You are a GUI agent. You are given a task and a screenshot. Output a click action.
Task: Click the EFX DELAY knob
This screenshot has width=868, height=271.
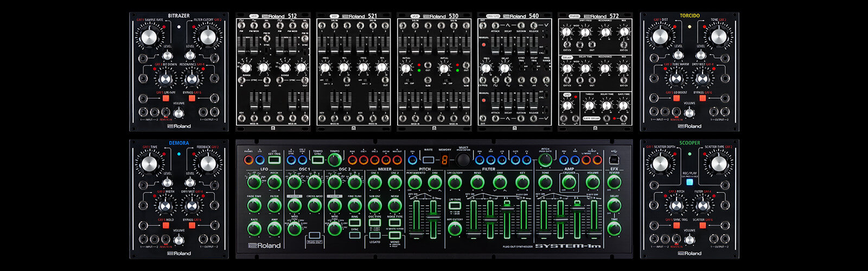[614, 205]
